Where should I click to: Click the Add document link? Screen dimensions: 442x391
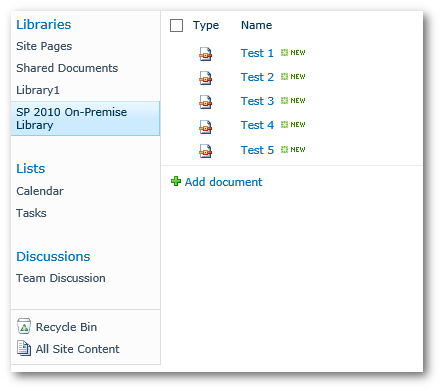pos(223,182)
